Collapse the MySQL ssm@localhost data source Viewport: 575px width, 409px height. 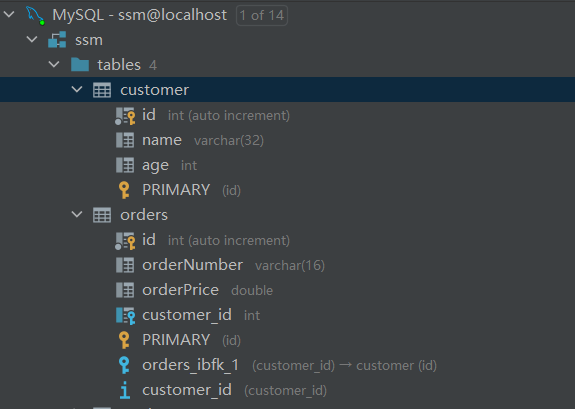coord(9,14)
